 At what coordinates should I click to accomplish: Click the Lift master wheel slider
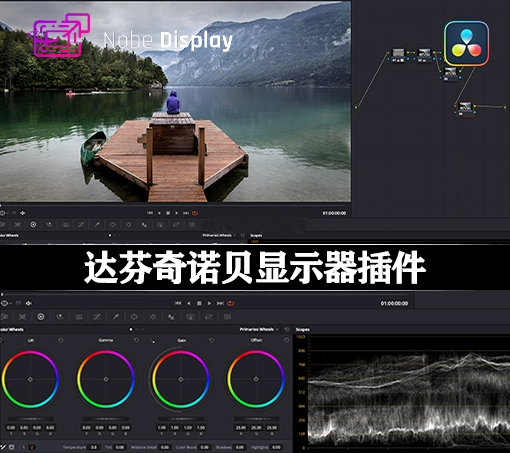click(30, 419)
